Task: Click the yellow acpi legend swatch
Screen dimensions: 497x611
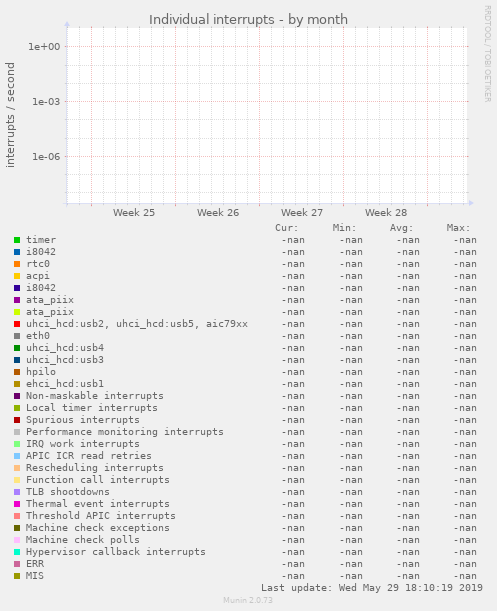Action: (x=17, y=276)
